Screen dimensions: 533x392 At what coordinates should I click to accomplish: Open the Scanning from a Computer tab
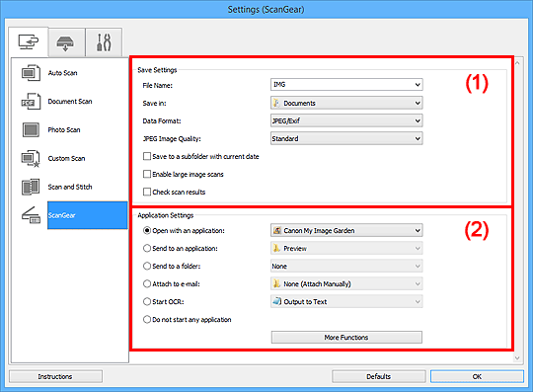coord(29,42)
